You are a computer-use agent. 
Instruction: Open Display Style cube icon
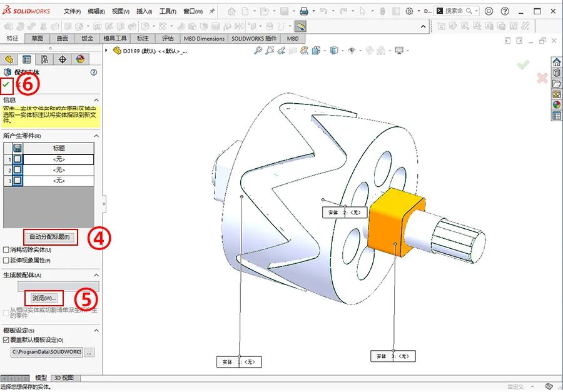[334, 51]
